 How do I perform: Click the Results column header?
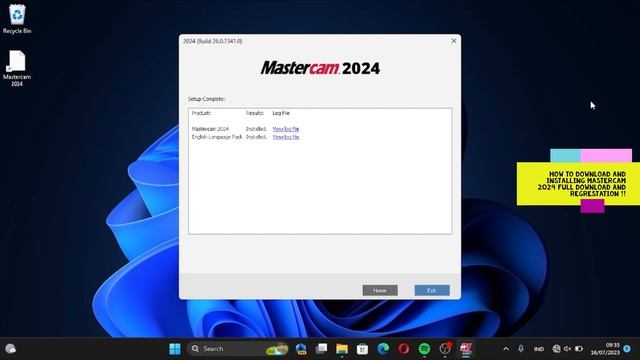tap(255, 113)
